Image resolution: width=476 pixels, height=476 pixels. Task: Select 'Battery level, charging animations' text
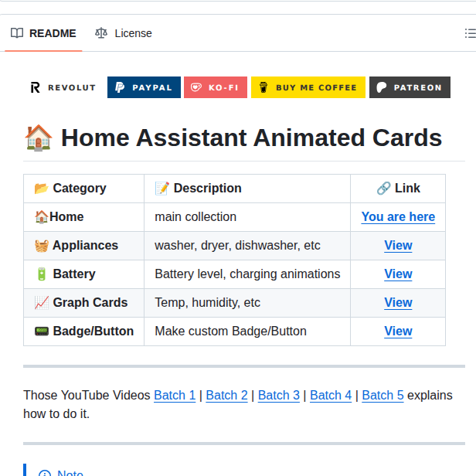pos(247,274)
